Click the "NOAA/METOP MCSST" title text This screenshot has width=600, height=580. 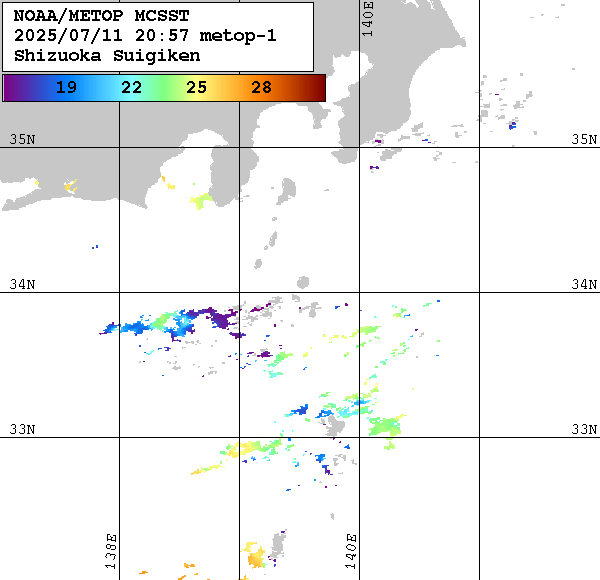[101, 16]
